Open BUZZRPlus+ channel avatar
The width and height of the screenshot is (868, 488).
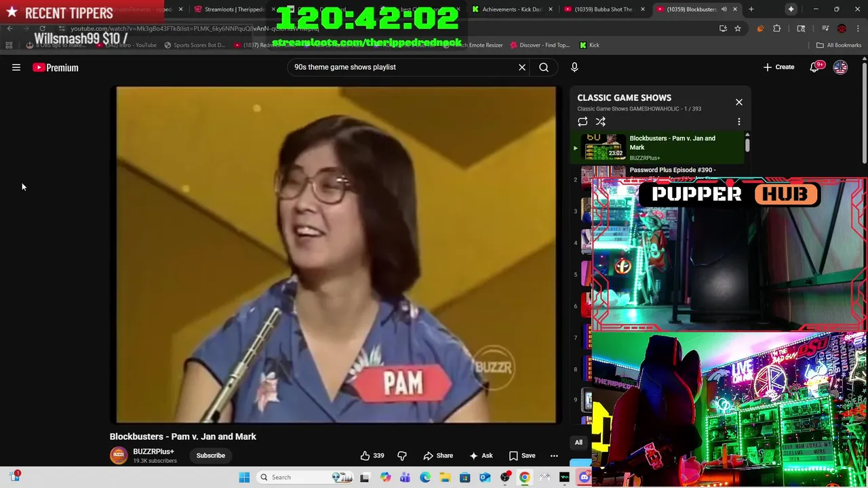tap(119, 455)
